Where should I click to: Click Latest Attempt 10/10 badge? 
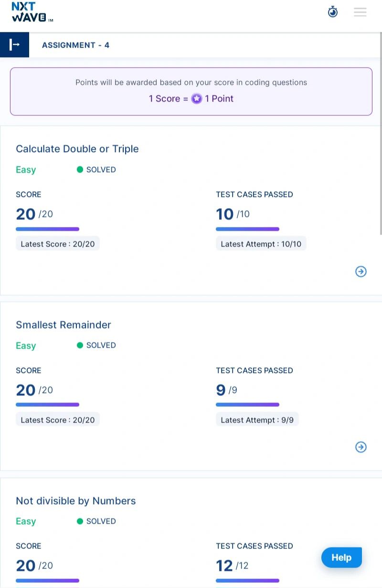click(261, 244)
